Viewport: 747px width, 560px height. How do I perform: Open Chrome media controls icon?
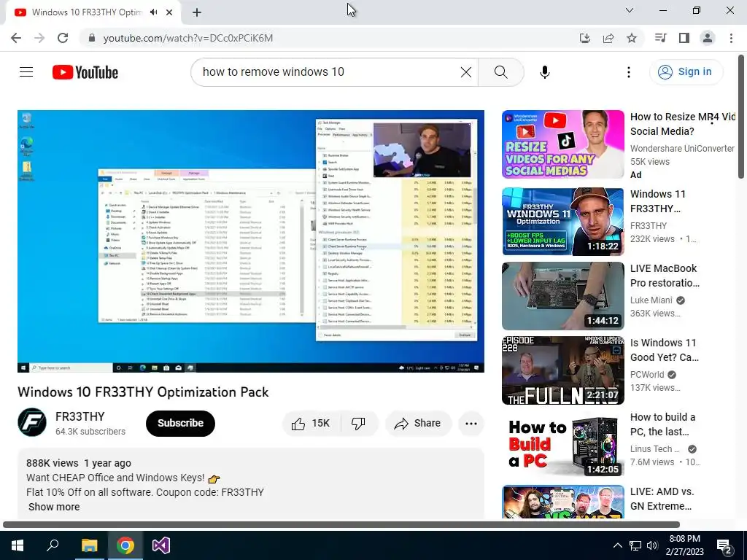point(660,38)
